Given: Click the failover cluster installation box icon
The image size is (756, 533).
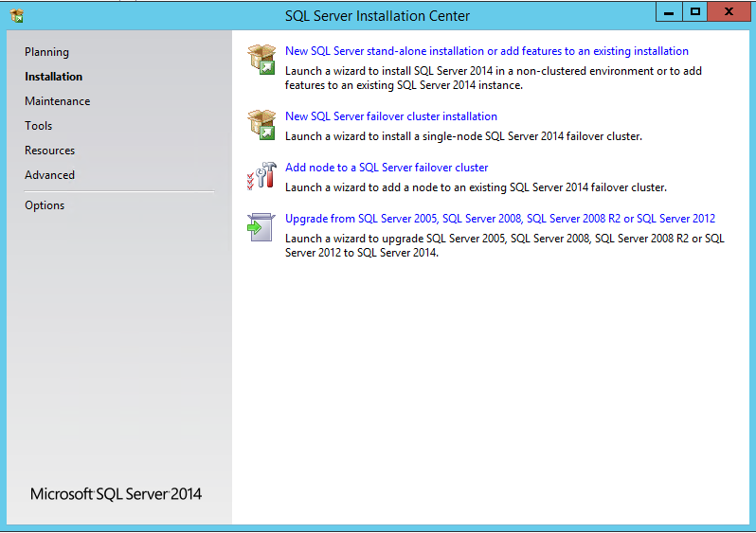Looking at the screenshot, I should (261, 124).
